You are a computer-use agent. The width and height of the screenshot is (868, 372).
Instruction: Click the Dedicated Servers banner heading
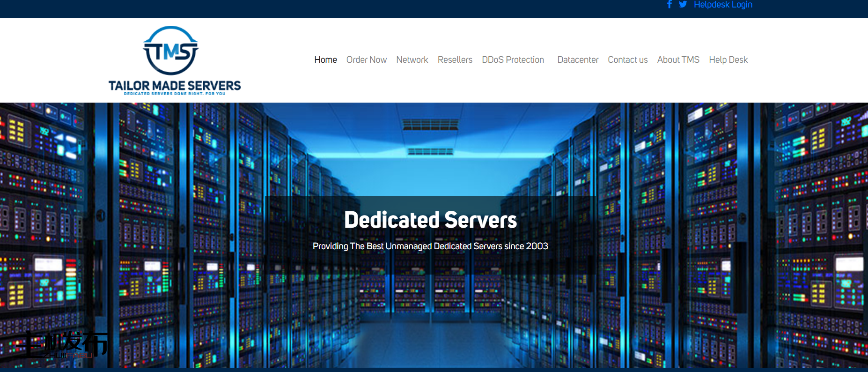click(430, 220)
